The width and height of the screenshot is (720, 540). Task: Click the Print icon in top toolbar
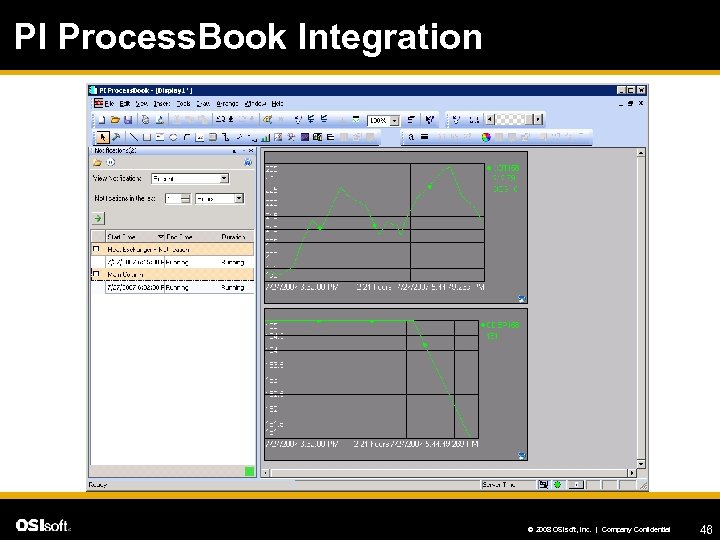(x=146, y=120)
